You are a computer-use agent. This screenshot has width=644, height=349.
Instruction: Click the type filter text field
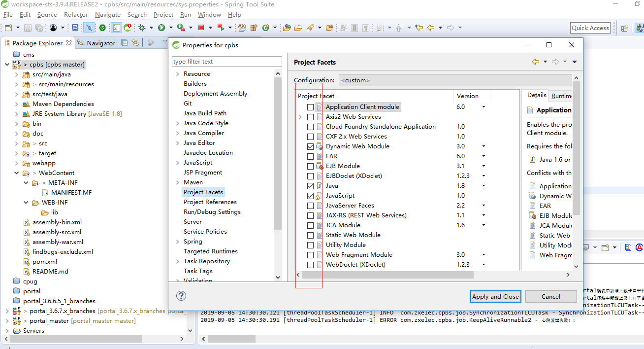(x=227, y=62)
